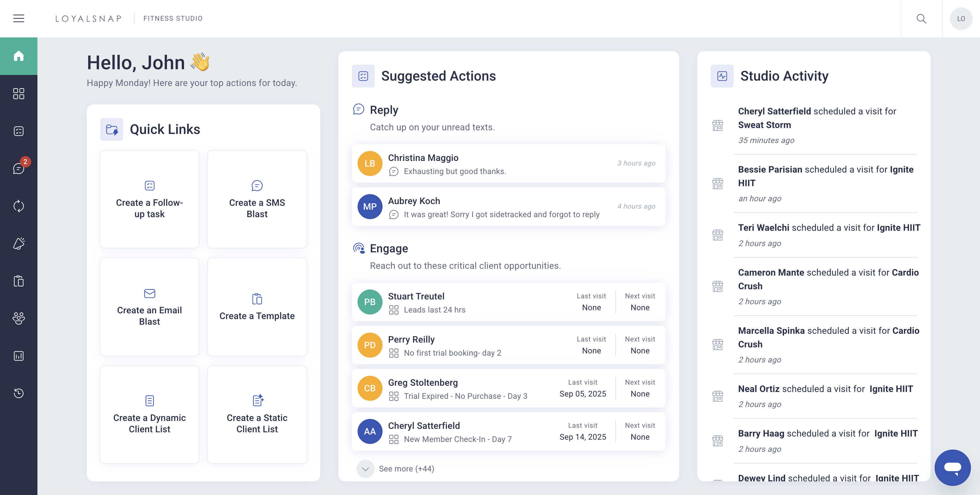The height and width of the screenshot is (495, 980).
Task: Open Create a SMS Blast card
Action: point(257,199)
